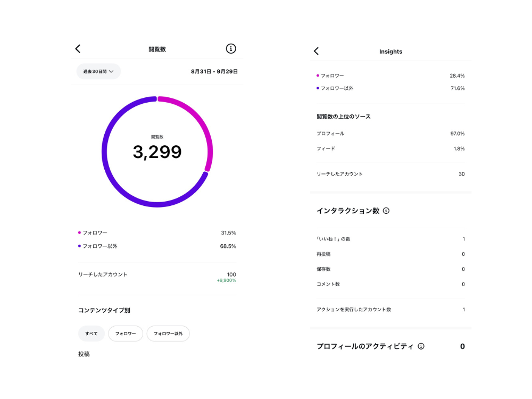The height and width of the screenshot is (399, 532).
Task: Click the フィード source row at 1.8%
Action: pyautogui.click(x=390, y=148)
